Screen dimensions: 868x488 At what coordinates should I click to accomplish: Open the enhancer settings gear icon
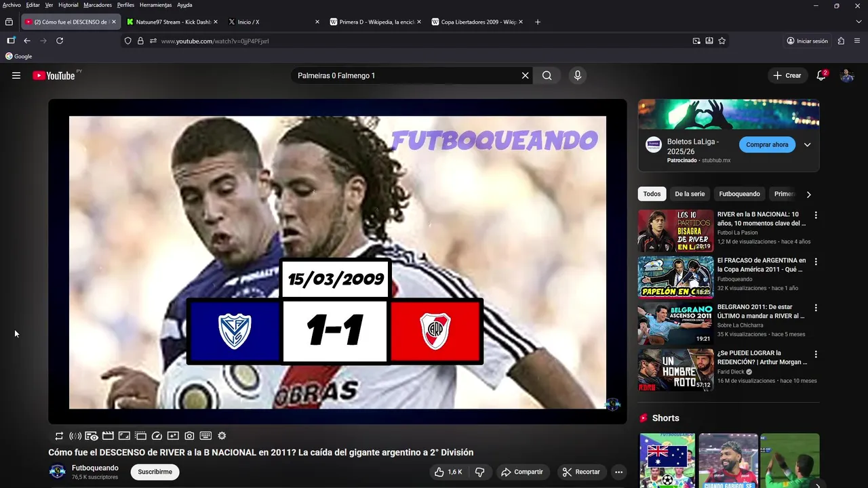(222, 436)
